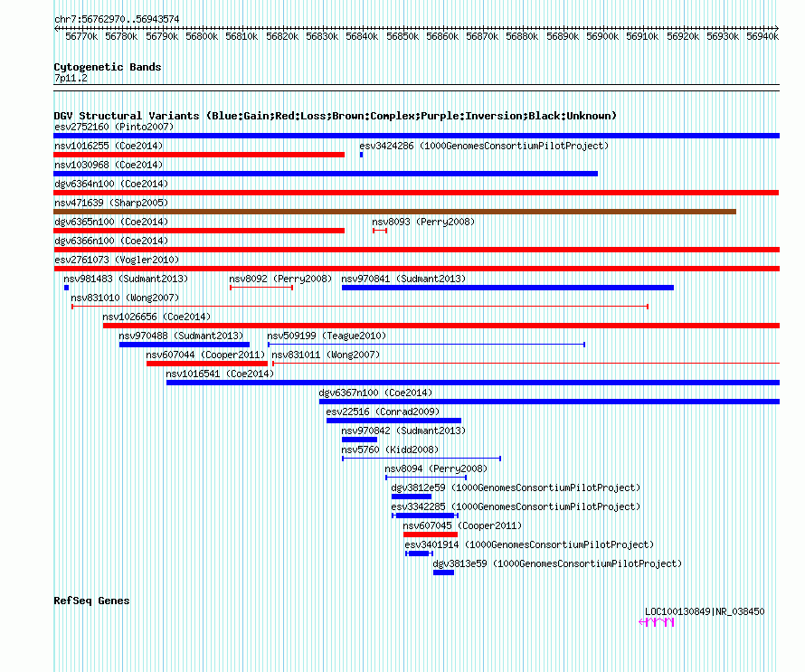
Task: Select the small red nsv8093 span
Action: pos(380,231)
